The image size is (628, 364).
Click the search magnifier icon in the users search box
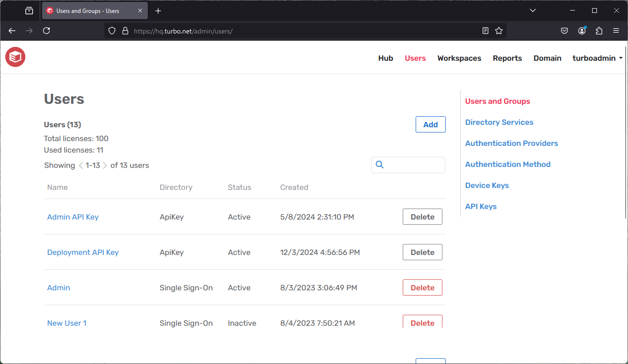click(x=379, y=164)
